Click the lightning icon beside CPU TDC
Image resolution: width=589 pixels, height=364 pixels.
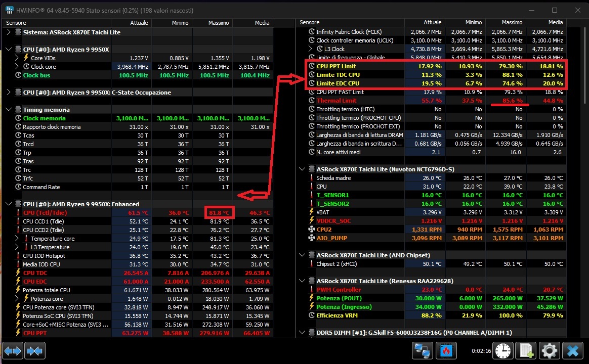point(18,273)
